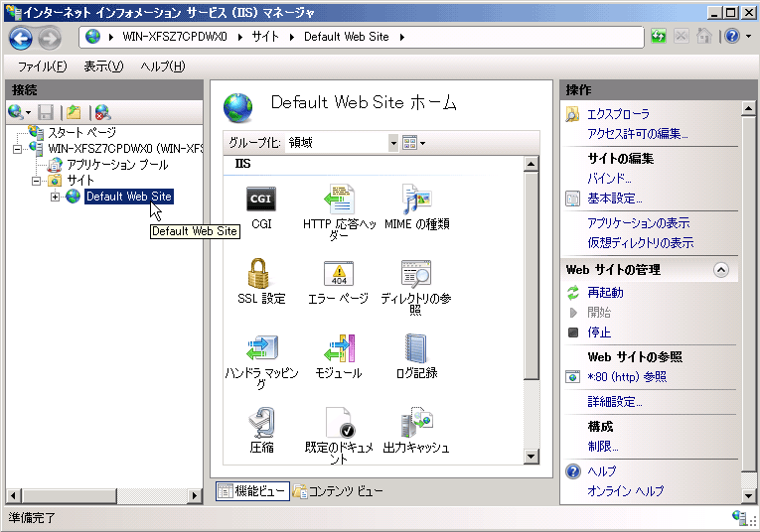The height and width of the screenshot is (532, 760).
Task: Expand the Default Web Site tree node
Action: point(55,197)
